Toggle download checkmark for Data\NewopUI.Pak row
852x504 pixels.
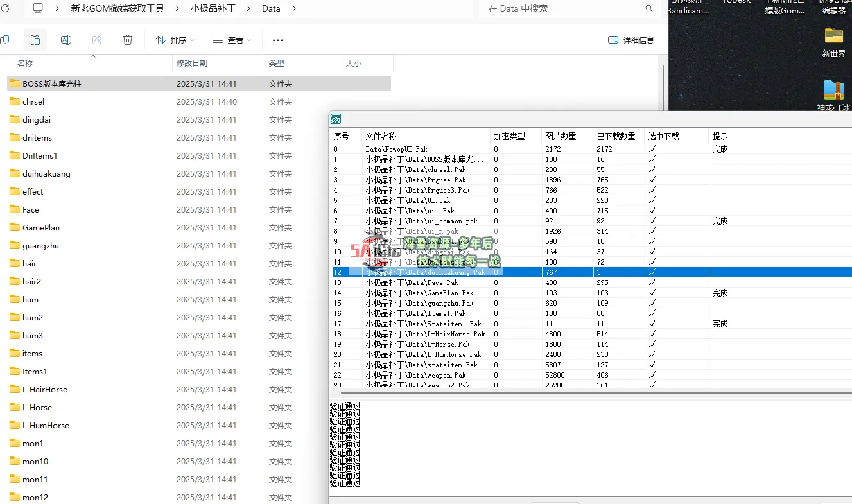(x=652, y=149)
